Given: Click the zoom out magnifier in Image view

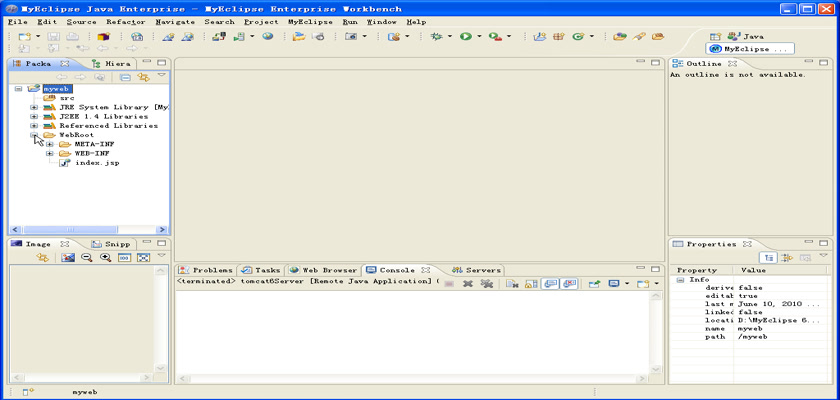Looking at the screenshot, I should 86,258.
